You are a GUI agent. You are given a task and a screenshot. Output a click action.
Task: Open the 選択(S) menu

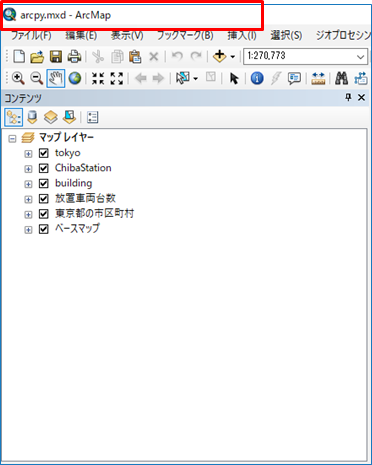(x=286, y=35)
